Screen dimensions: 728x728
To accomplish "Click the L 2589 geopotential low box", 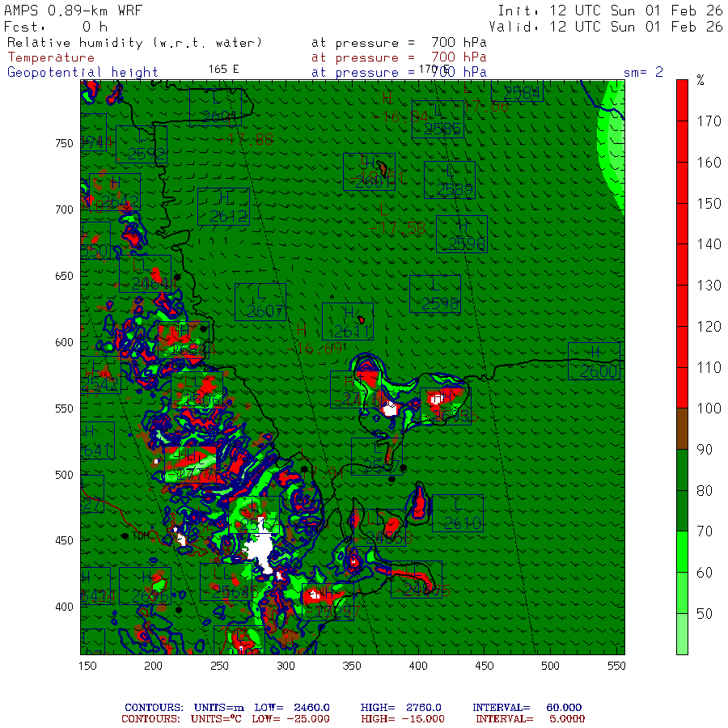I will [450, 180].
